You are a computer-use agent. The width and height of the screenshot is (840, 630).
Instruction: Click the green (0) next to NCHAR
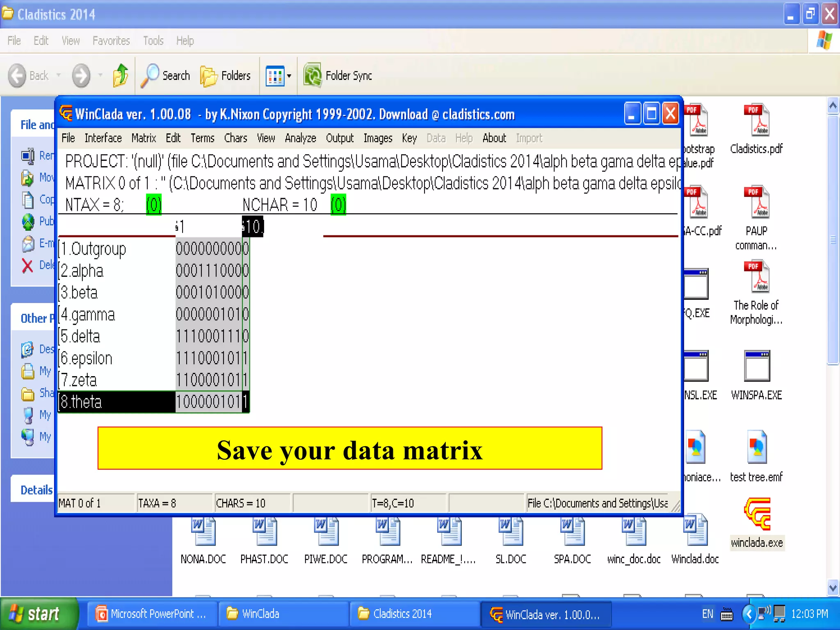pos(338,204)
